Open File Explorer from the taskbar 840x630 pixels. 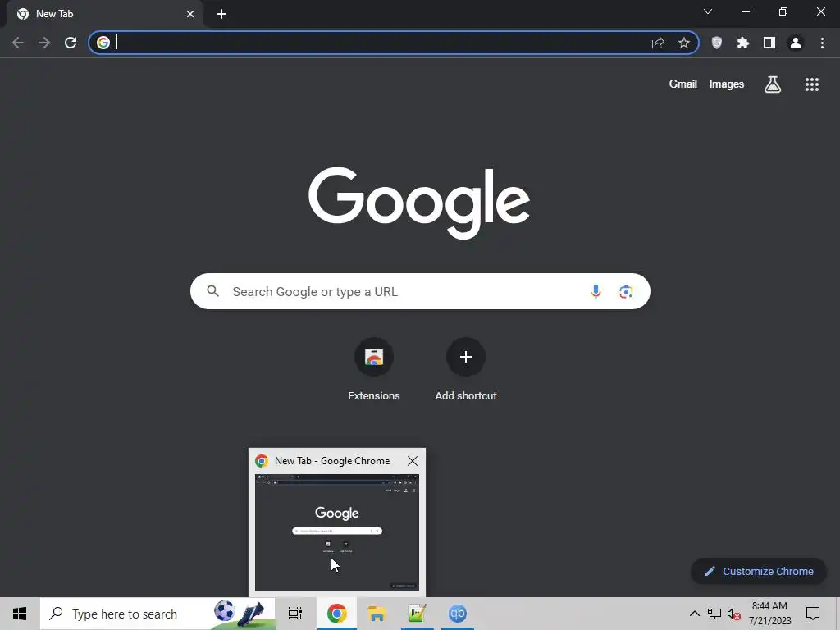tap(377, 614)
